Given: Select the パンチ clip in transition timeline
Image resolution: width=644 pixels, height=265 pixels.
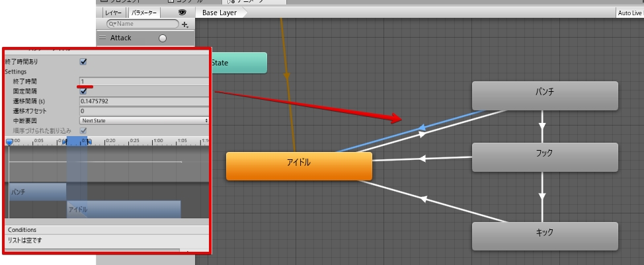Looking at the screenshot, I should pyautogui.click(x=38, y=192).
